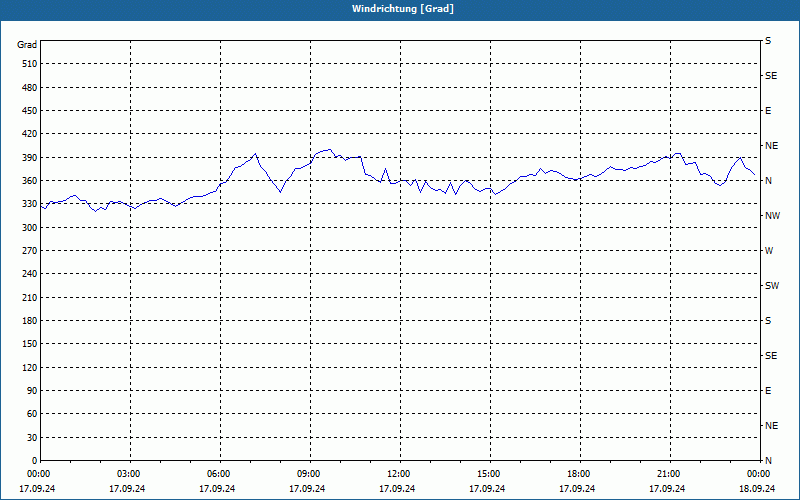Click the 21:00 time label
The width and height of the screenshot is (800, 500).
tap(668, 474)
